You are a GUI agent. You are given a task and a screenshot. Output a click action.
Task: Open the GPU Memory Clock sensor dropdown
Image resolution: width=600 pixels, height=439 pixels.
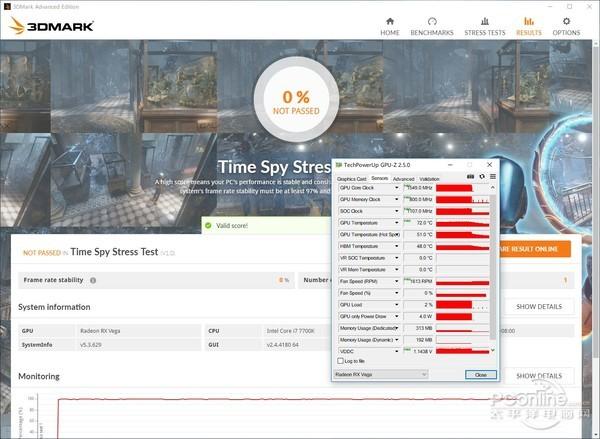click(396, 199)
